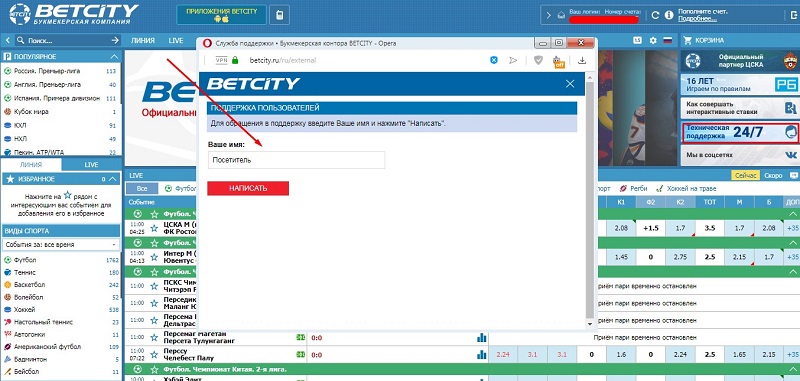Open the ЛИНИЯ menu item in the top bar
800x381 pixels.
tap(143, 41)
